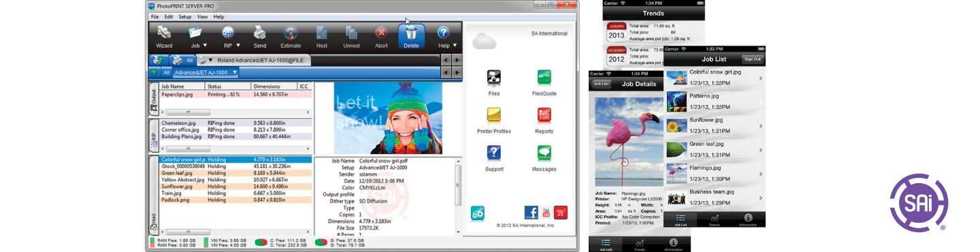
Task: Open the arrow menu on the Roland AdvancedJET tab
Action: [210, 60]
